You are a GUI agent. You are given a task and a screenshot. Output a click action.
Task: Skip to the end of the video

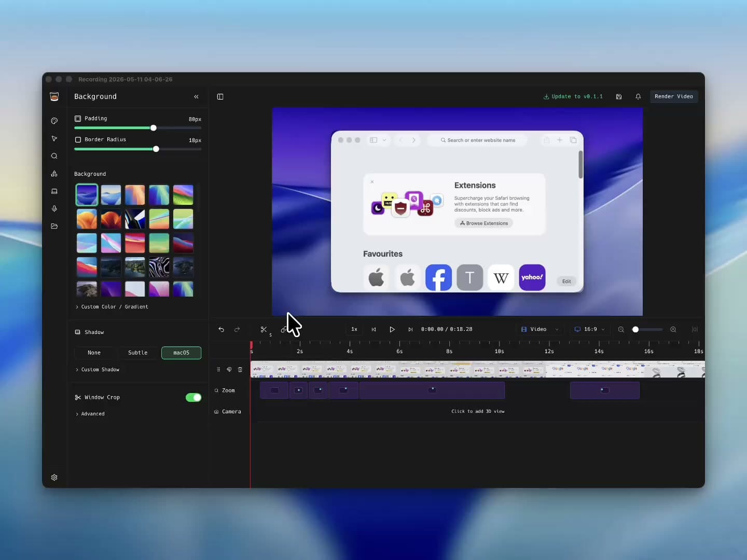410,329
